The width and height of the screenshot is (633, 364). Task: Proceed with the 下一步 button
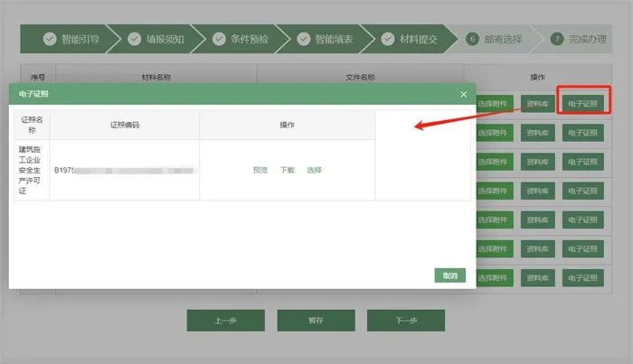tap(406, 320)
